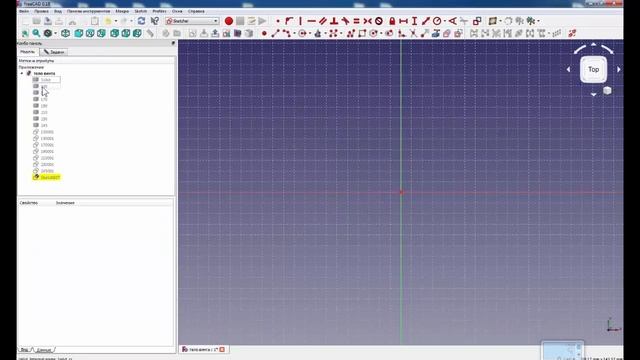Screen dimensions: 640x360
Task: Open the Вид menu
Action: (58, 11)
